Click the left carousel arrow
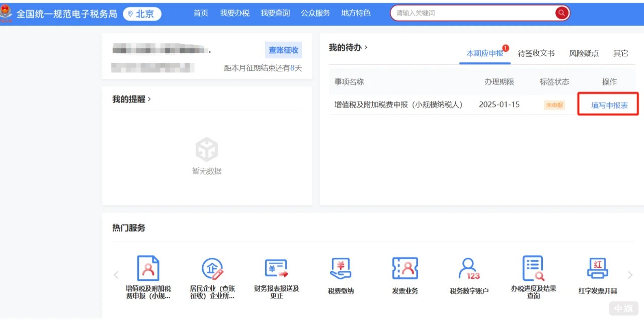Viewport: 644px width, 321px height. point(116,275)
